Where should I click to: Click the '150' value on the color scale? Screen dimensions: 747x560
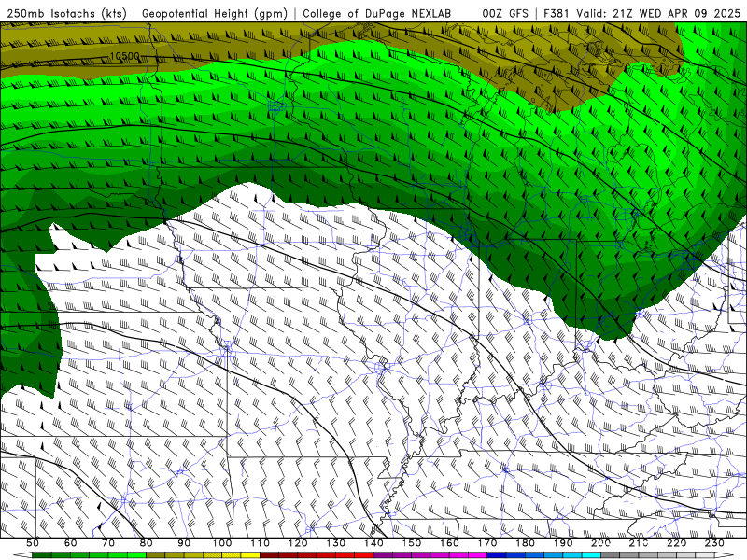click(412, 543)
